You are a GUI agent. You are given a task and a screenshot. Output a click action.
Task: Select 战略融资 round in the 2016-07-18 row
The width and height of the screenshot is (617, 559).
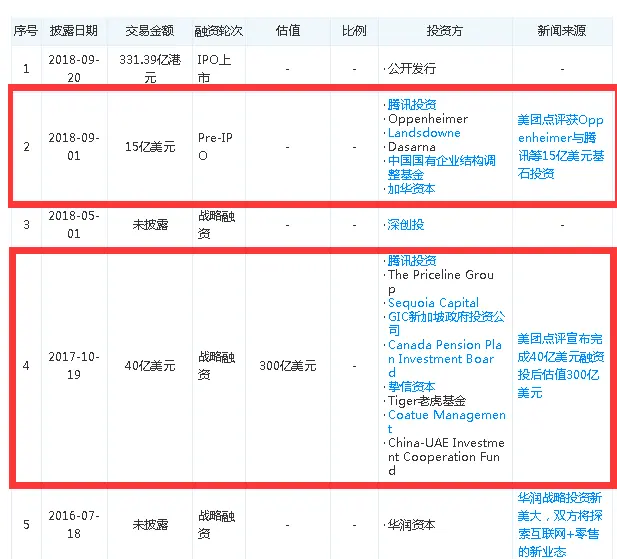(x=216, y=524)
